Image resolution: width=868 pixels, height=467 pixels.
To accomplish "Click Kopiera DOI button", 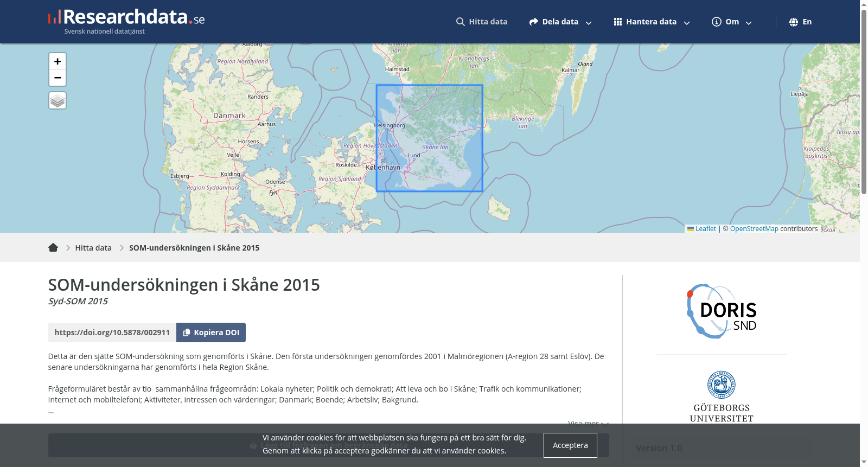I will coord(211,332).
